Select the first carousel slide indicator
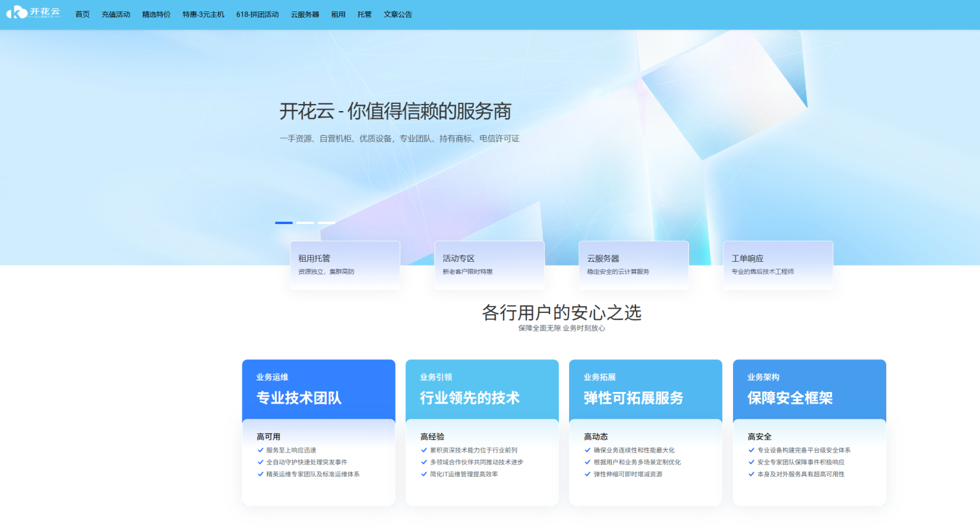Screen dimensions: 980x528 point(284,223)
